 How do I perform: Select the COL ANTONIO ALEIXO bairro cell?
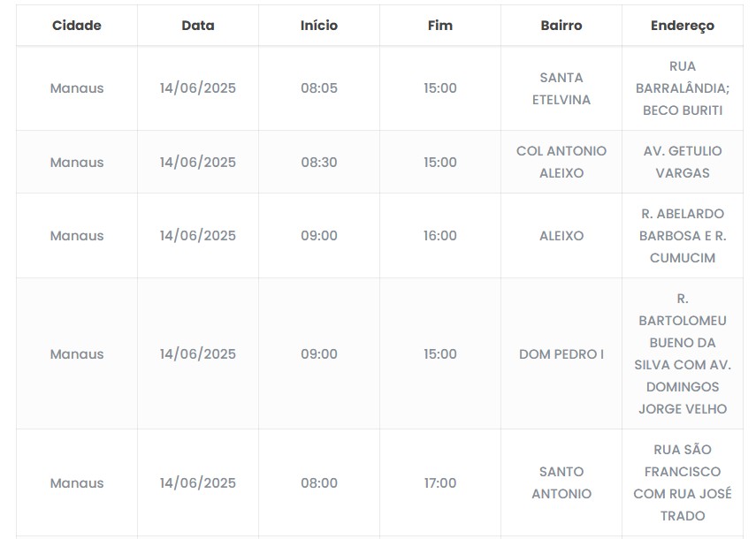coord(561,162)
